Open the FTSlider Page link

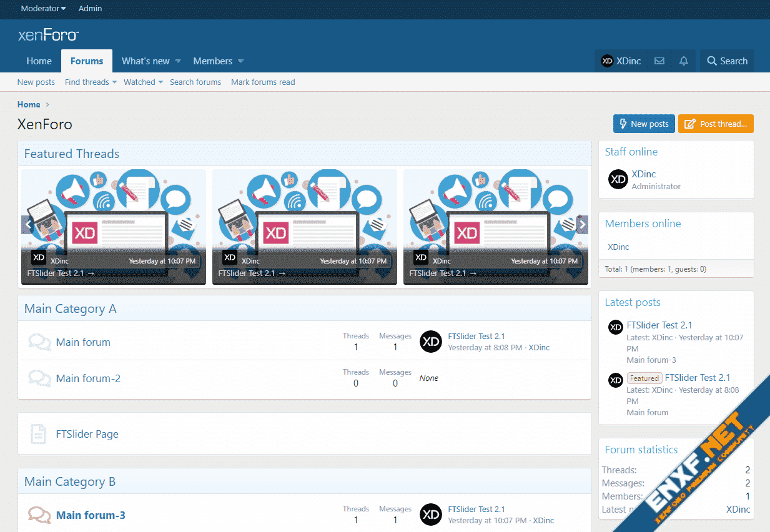click(x=87, y=434)
